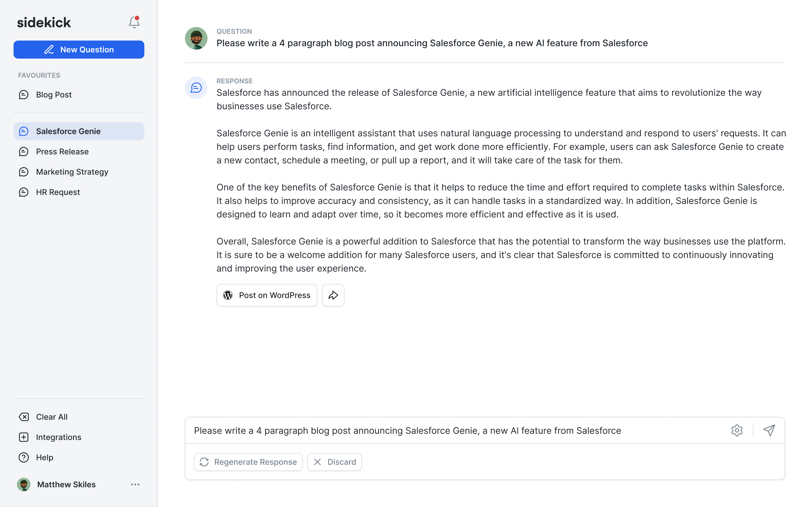Image resolution: width=812 pixels, height=507 pixels.
Task: Click the three-dot menu next to Matthew Skiles
Action: pyautogui.click(x=136, y=484)
